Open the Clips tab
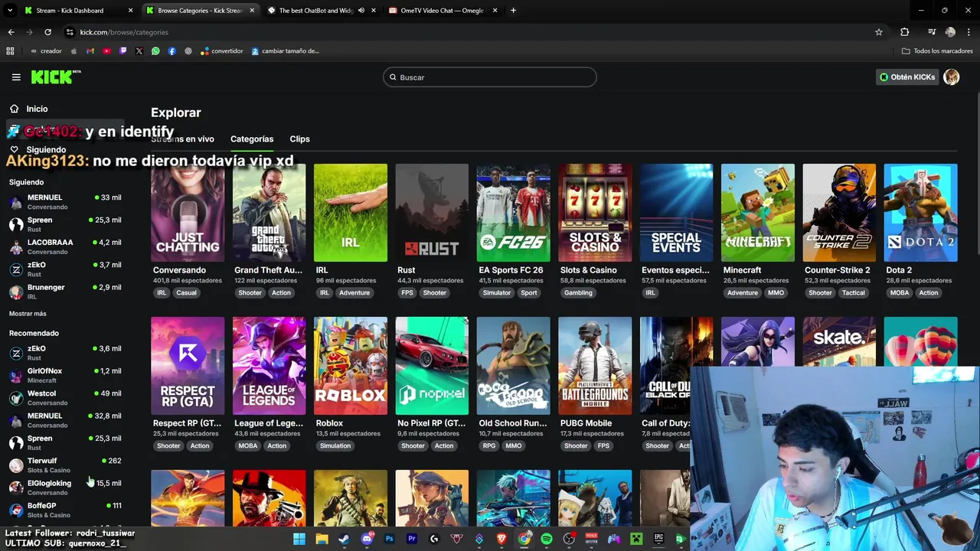The image size is (980, 551). (299, 139)
